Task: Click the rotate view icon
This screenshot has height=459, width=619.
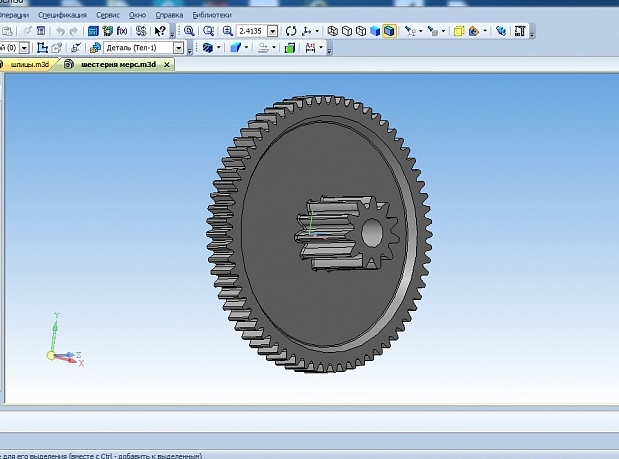Action: click(x=291, y=31)
